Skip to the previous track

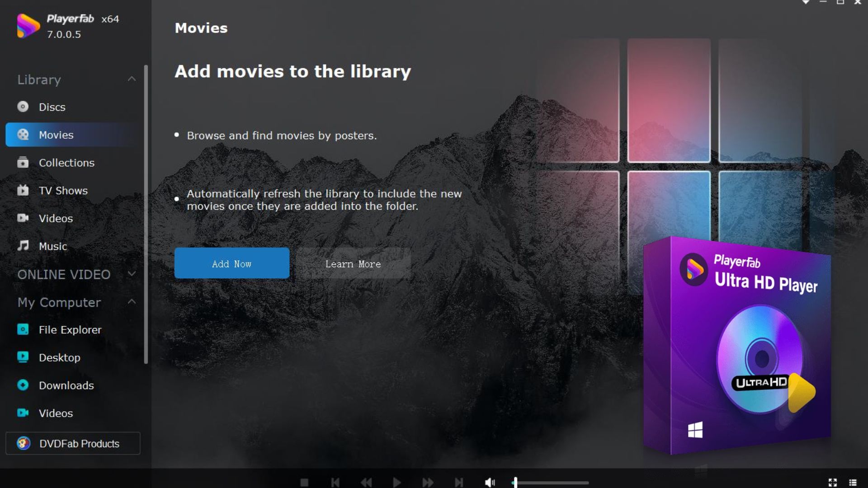[x=335, y=483]
